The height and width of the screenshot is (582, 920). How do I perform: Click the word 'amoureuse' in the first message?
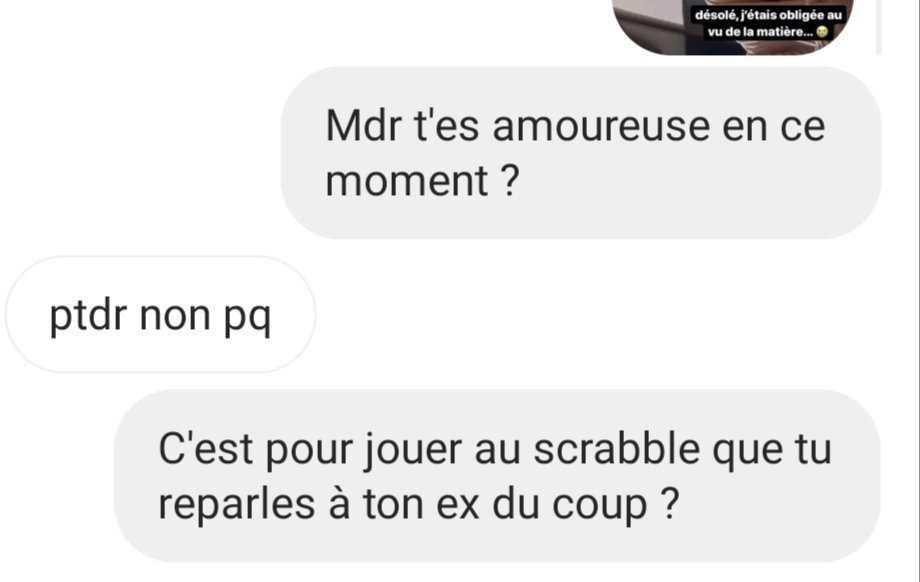pos(601,126)
